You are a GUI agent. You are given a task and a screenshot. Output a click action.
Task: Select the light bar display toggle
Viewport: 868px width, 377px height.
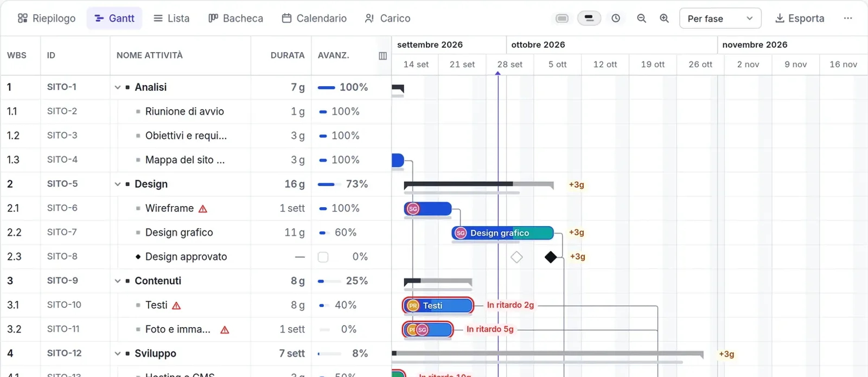click(562, 18)
